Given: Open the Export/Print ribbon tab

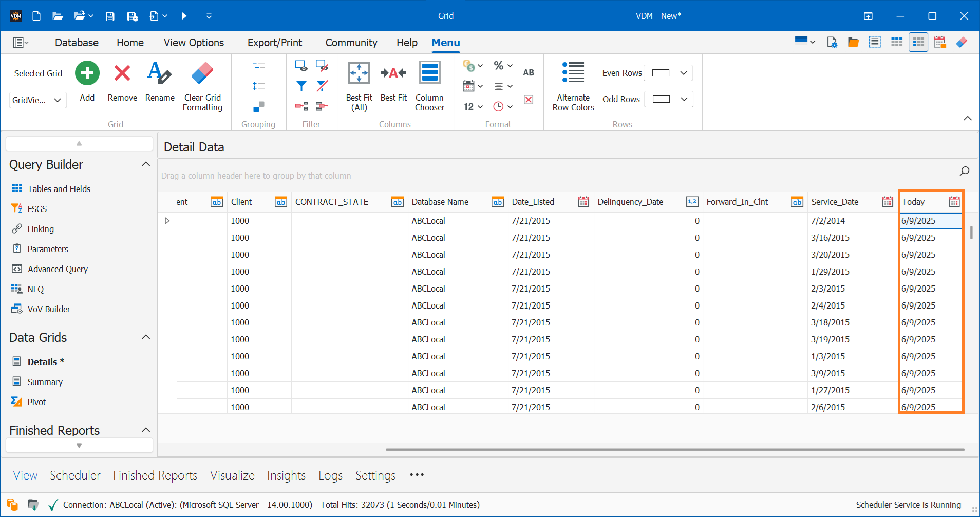Looking at the screenshot, I should 274,43.
